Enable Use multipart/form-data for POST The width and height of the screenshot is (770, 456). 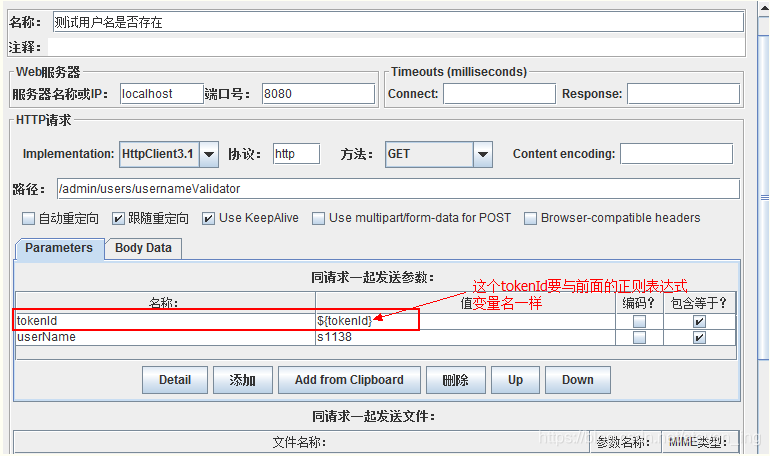[x=318, y=218]
